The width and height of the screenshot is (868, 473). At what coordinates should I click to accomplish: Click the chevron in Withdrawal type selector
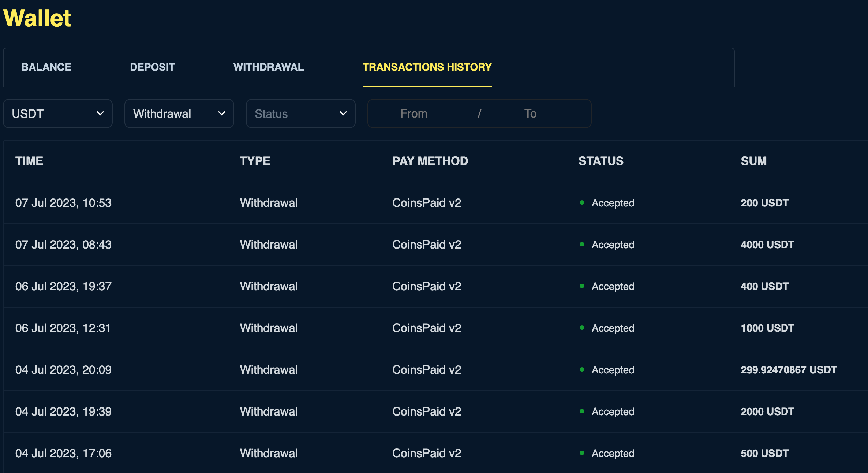(x=221, y=113)
